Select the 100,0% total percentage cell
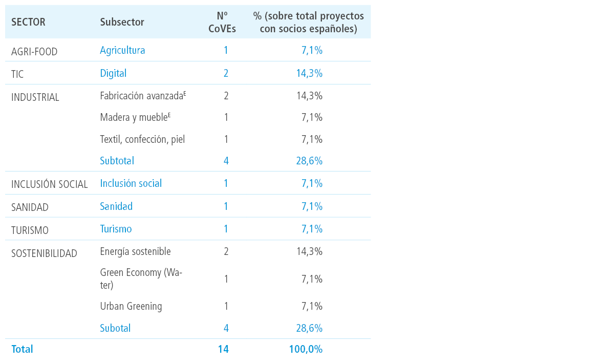Viewport: 604px width, 364px height. pyautogui.click(x=306, y=349)
